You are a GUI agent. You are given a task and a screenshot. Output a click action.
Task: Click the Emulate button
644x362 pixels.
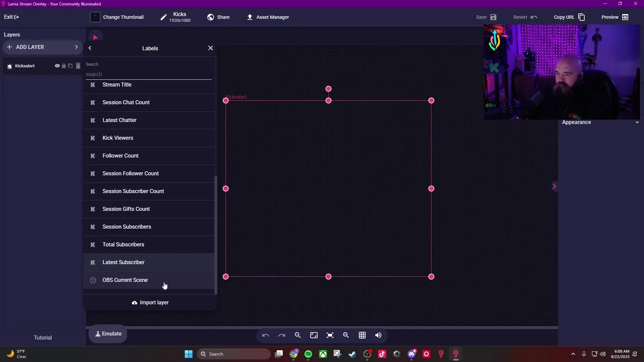[x=108, y=334]
